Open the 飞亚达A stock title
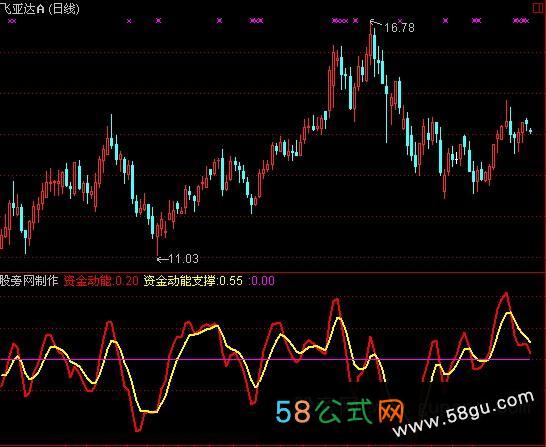 (x=22, y=8)
